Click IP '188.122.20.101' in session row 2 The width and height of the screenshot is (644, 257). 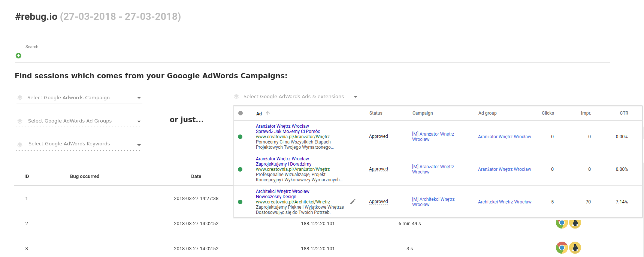click(318, 224)
